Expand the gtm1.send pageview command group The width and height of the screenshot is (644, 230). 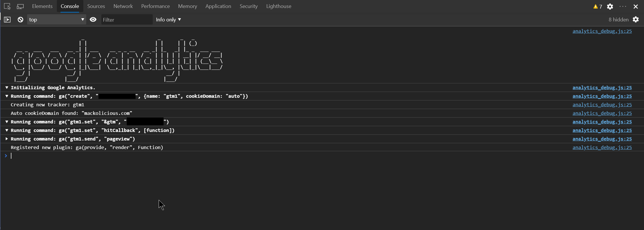coord(7,139)
